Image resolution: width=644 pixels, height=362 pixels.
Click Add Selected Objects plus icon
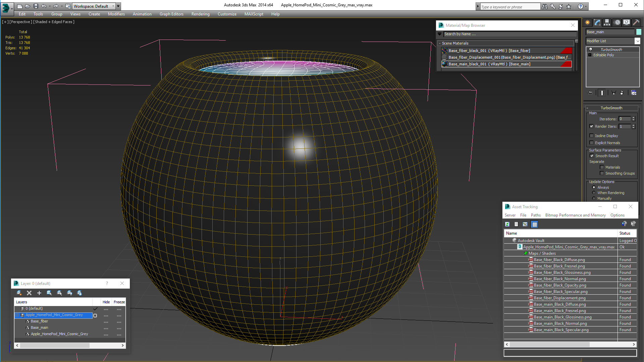coord(39,293)
